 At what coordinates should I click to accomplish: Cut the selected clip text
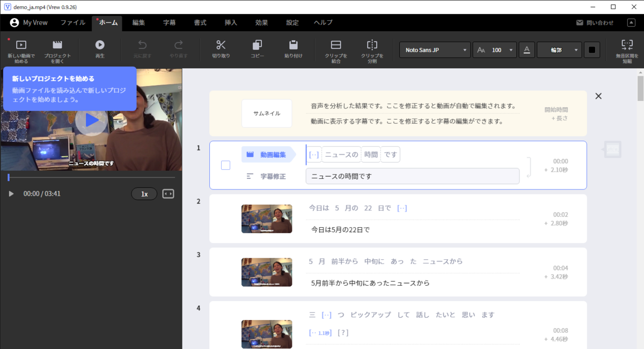pyautogui.click(x=221, y=49)
